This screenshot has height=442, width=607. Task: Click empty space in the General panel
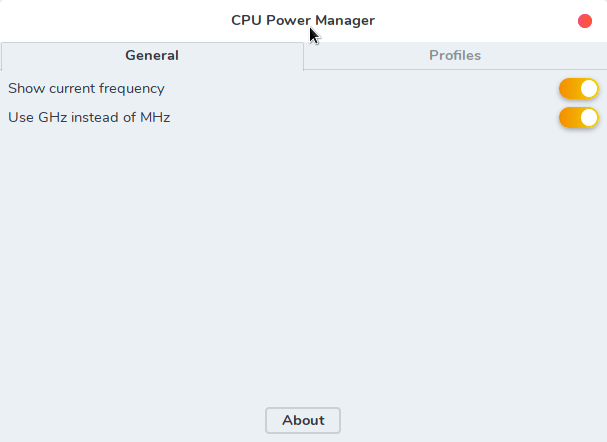(300, 260)
